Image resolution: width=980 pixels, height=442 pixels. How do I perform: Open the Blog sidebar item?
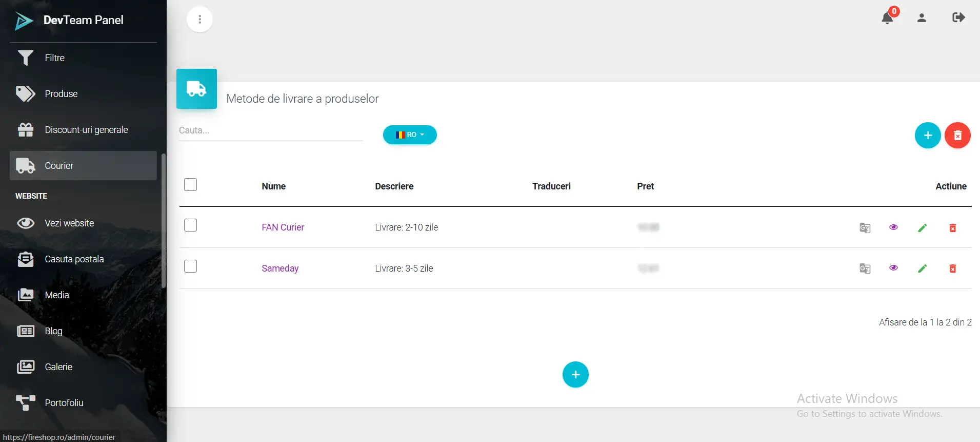(x=53, y=331)
